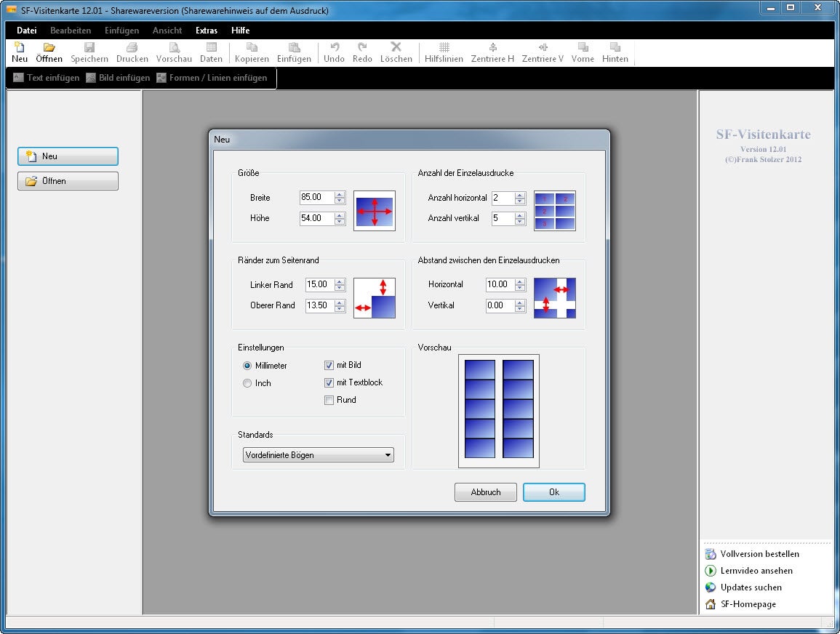Confirm the dialog with Ok

553,492
